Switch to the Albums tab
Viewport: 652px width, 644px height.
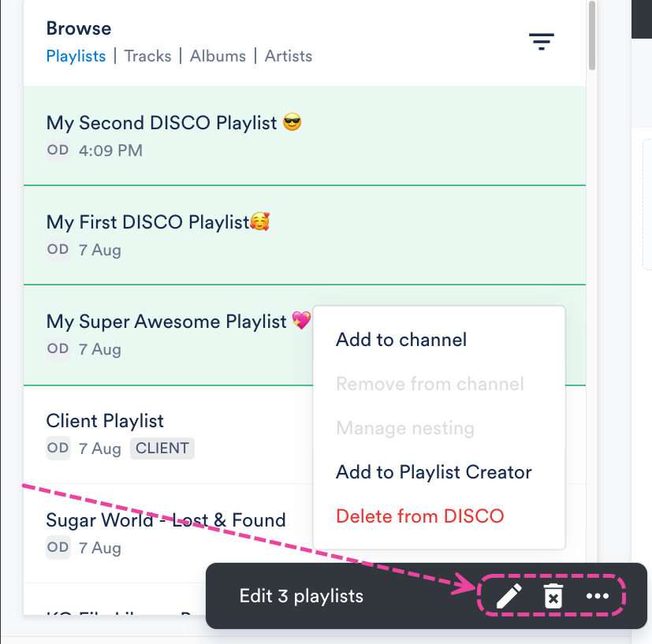(218, 56)
